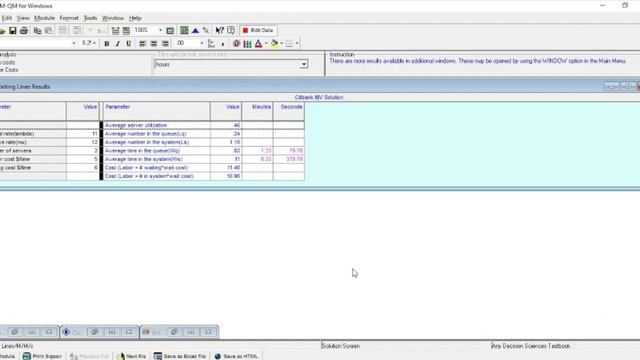Click the green bars toolbar icon
Screen dimensions: 640x360
(247, 44)
